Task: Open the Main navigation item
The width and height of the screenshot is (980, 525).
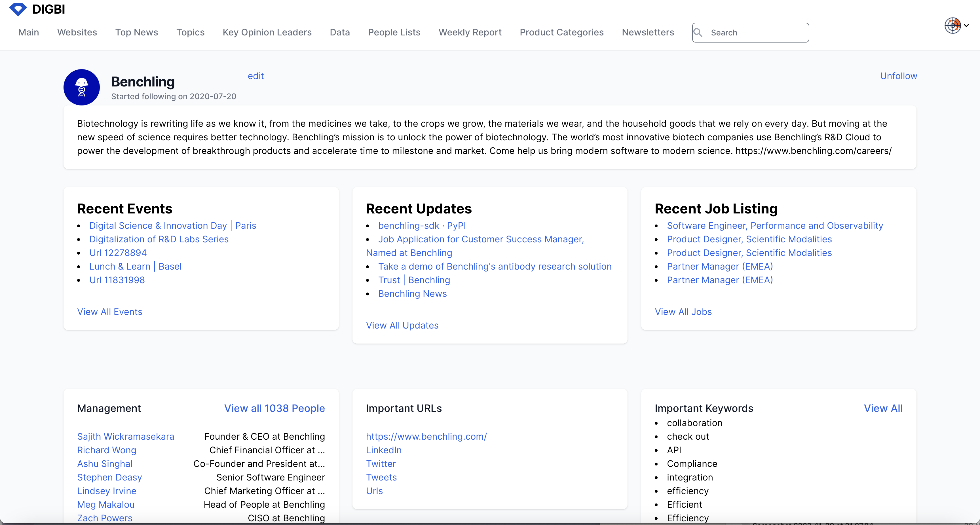Action: pyautogui.click(x=29, y=32)
